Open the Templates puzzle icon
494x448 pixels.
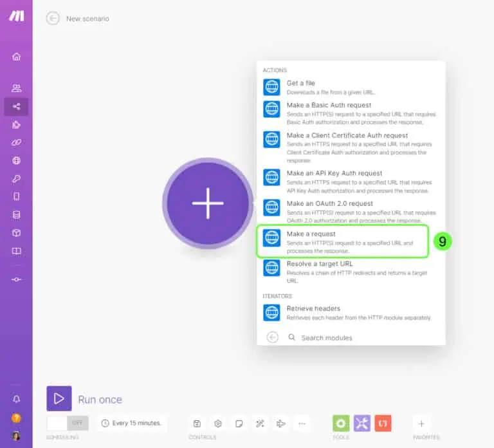(x=16, y=125)
